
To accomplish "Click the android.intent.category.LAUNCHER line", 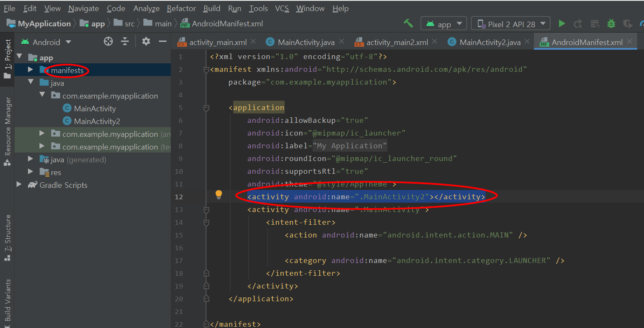I will point(424,260).
